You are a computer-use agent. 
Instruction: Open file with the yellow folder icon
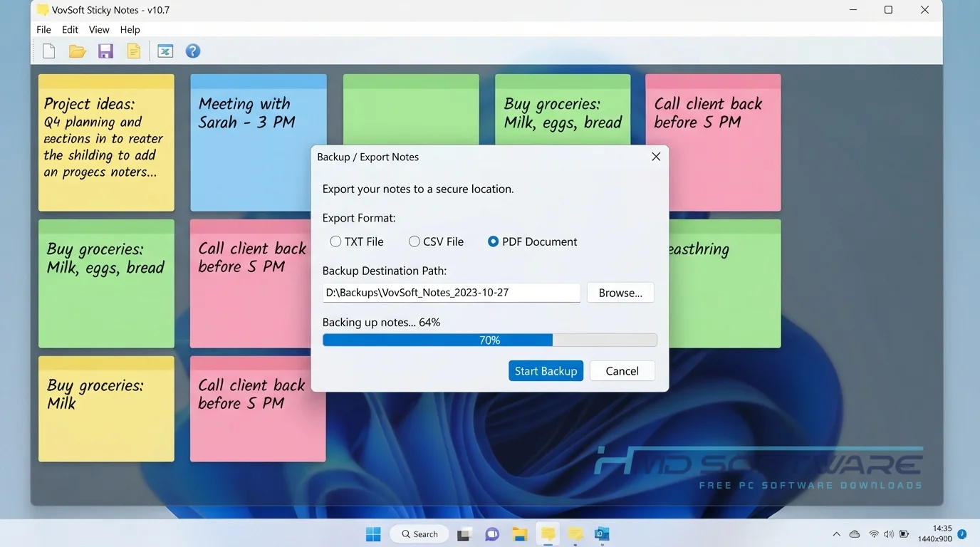click(78, 51)
